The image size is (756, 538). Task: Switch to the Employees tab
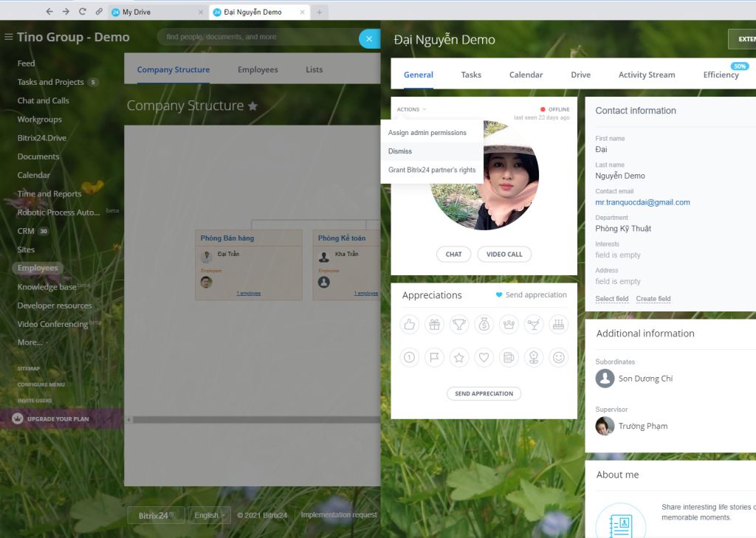click(x=258, y=69)
